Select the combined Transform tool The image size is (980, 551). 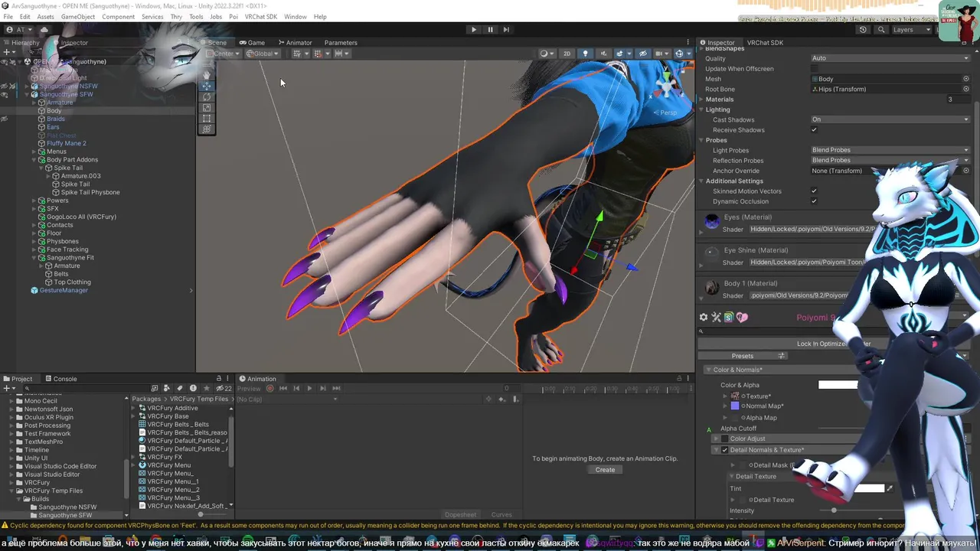point(206,129)
